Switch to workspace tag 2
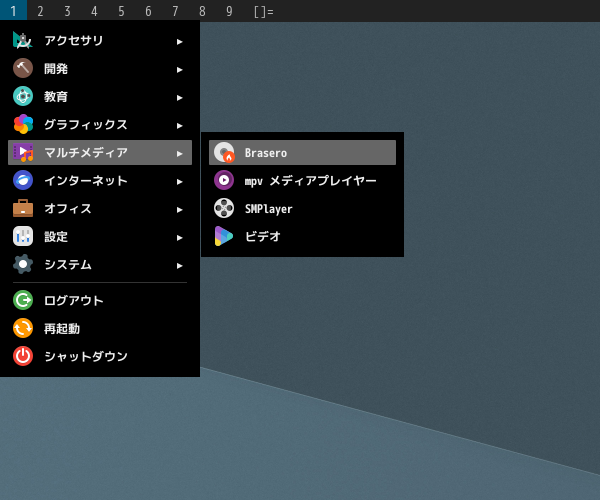 pos(40,10)
